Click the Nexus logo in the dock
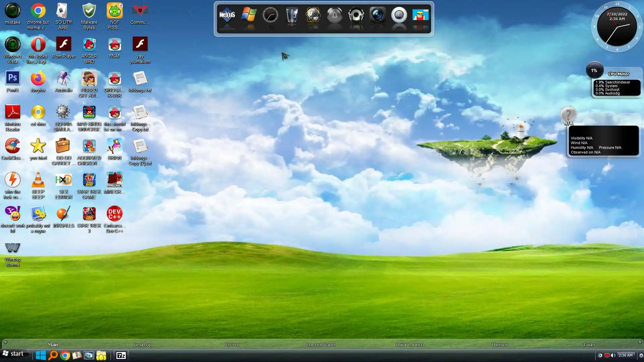This screenshot has width=644, height=362. click(227, 15)
